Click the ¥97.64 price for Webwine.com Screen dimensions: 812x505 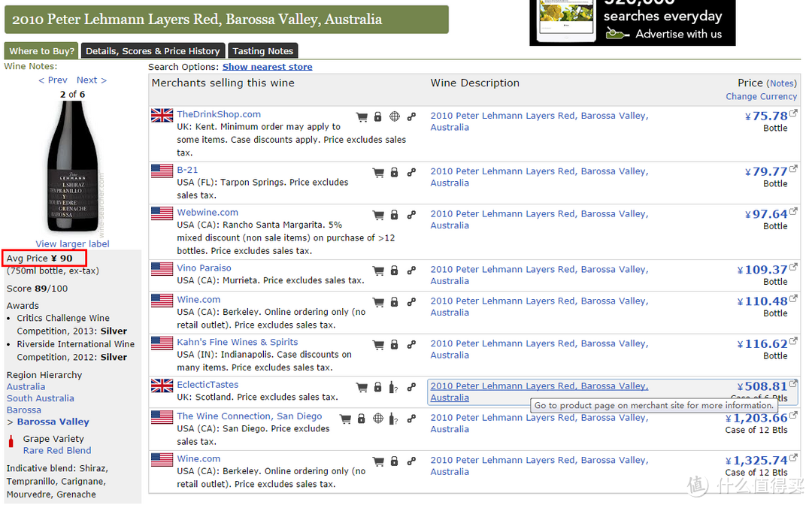766,213
